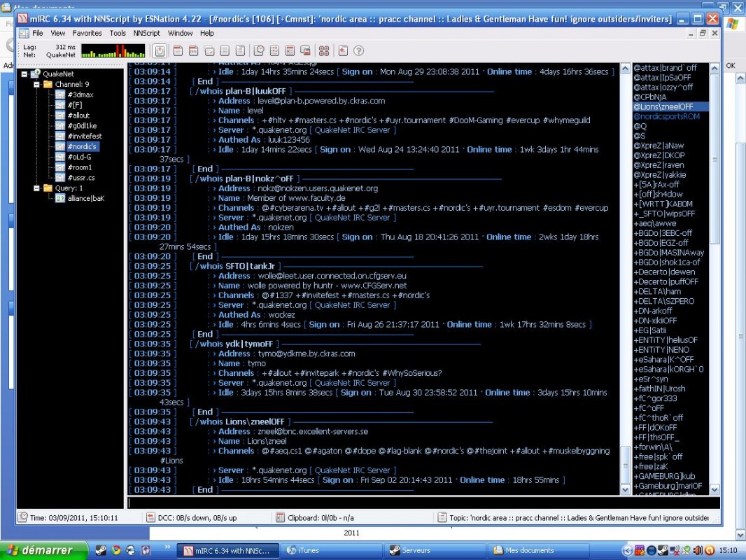The image size is (746, 560).
Task: Click the power/connect icon in the toolbar
Action: pos(160,50)
